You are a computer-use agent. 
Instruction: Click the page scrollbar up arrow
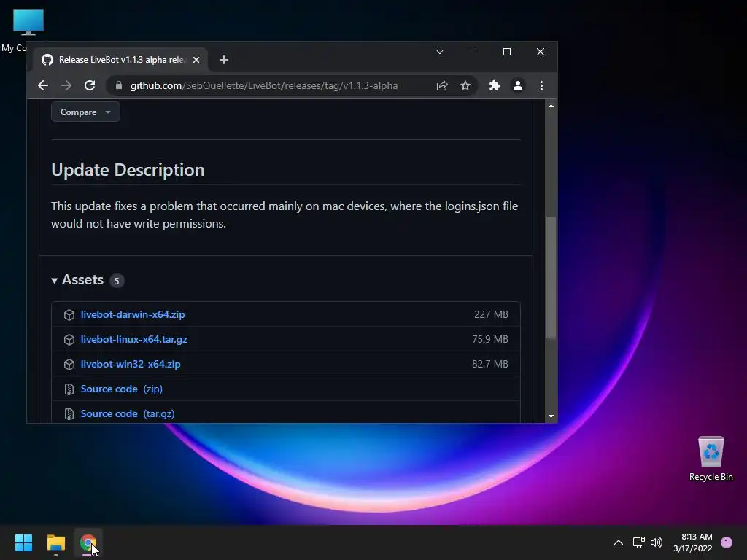pos(551,106)
